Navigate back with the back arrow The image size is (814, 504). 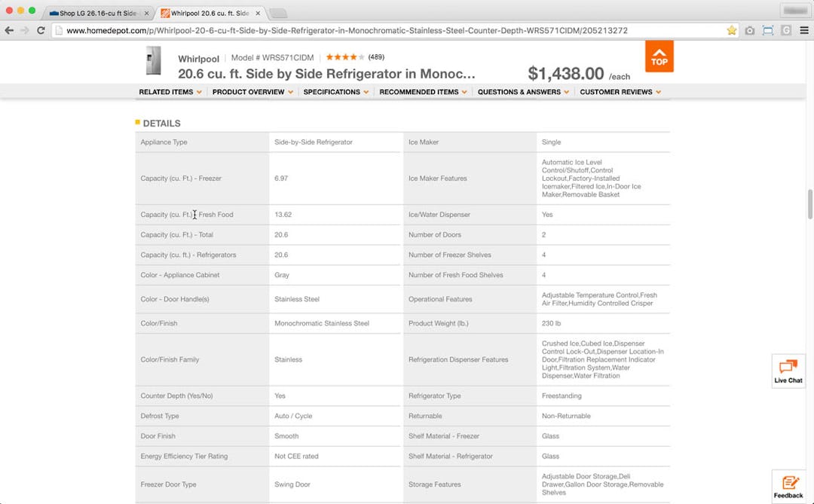[x=8, y=31]
